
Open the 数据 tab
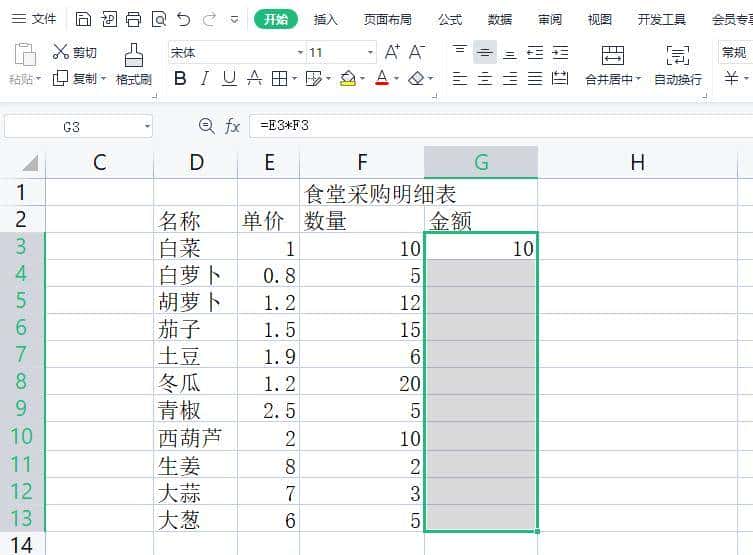[x=500, y=19]
